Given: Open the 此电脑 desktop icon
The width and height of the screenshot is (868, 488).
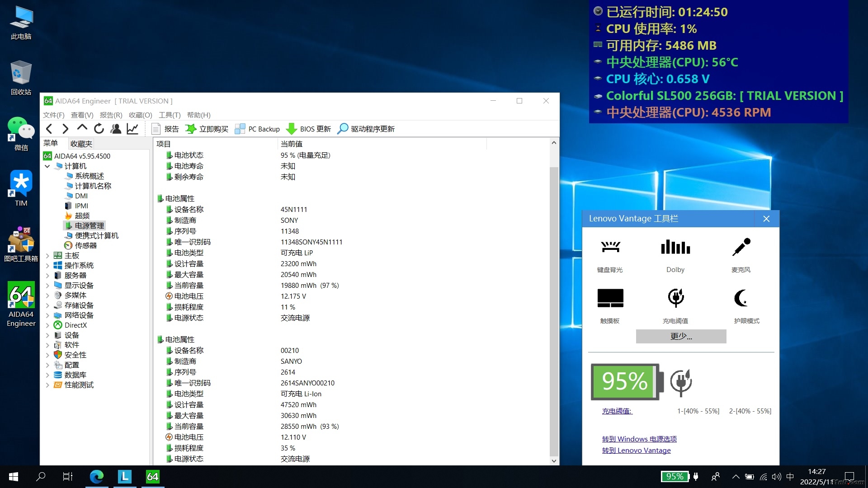Looking at the screenshot, I should [21, 23].
